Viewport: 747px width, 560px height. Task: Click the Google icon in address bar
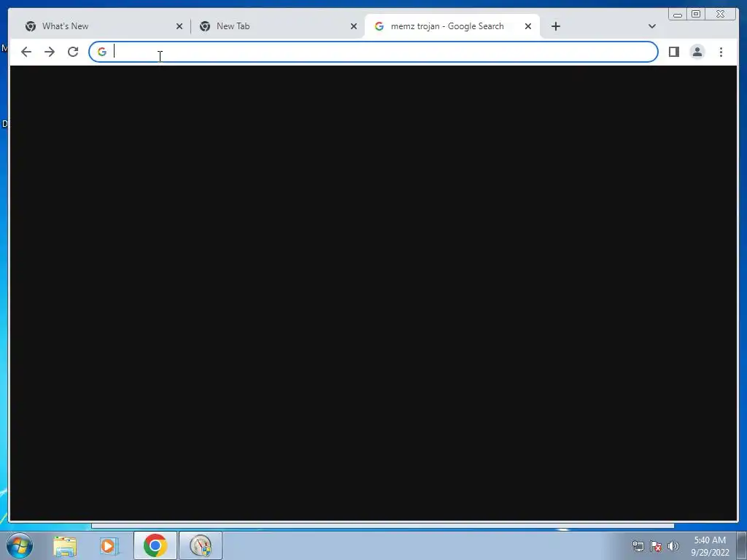(x=102, y=52)
